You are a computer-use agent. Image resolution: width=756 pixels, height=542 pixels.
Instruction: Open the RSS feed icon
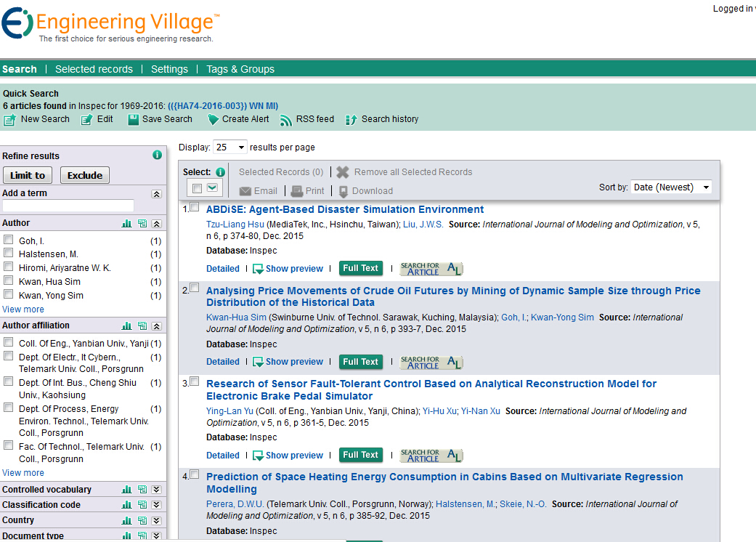point(286,120)
